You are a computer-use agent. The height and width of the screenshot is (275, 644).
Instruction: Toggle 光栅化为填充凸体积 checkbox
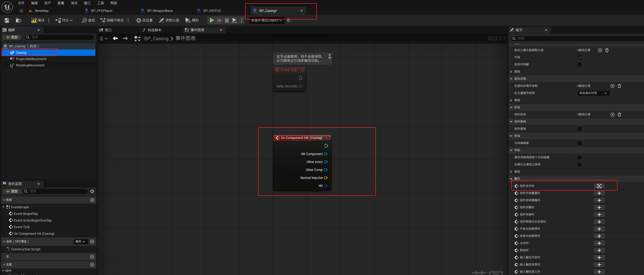pos(580,165)
